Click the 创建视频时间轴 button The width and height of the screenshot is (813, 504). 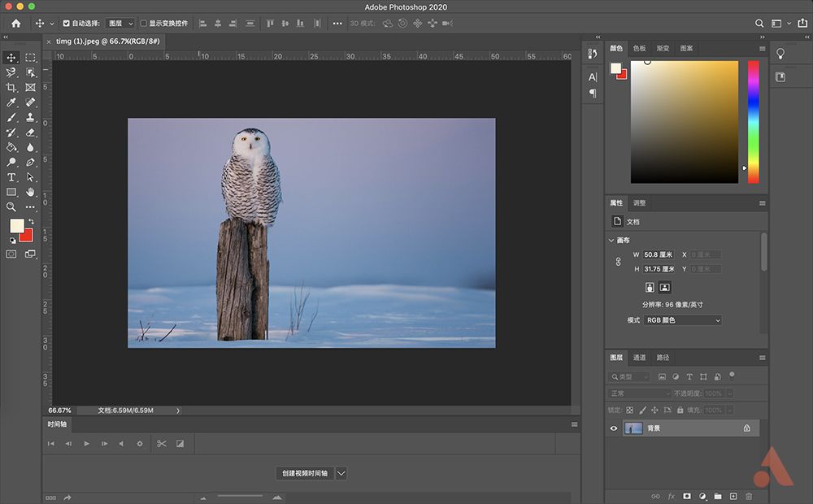pos(305,473)
